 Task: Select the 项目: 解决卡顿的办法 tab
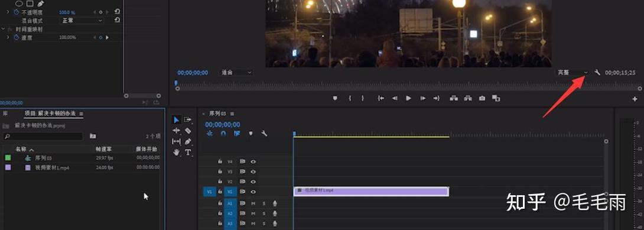(50, 114)
